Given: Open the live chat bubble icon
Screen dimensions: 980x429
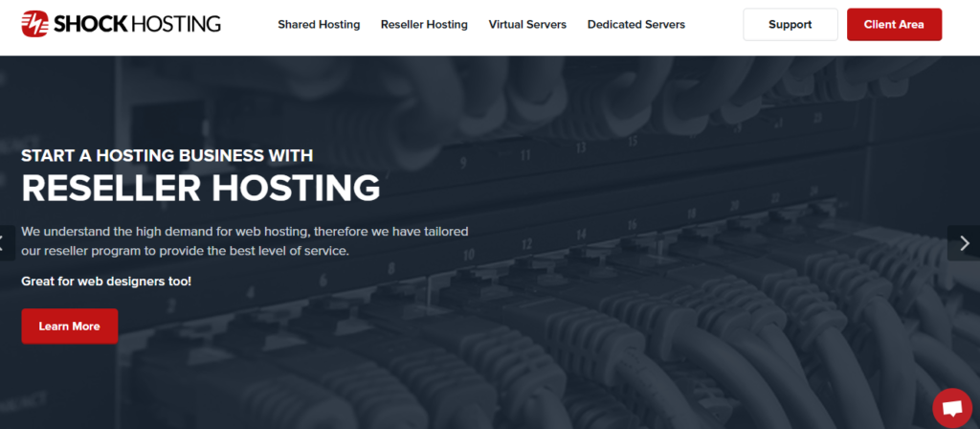Looking at the screenshot, I should coord(952,408).
